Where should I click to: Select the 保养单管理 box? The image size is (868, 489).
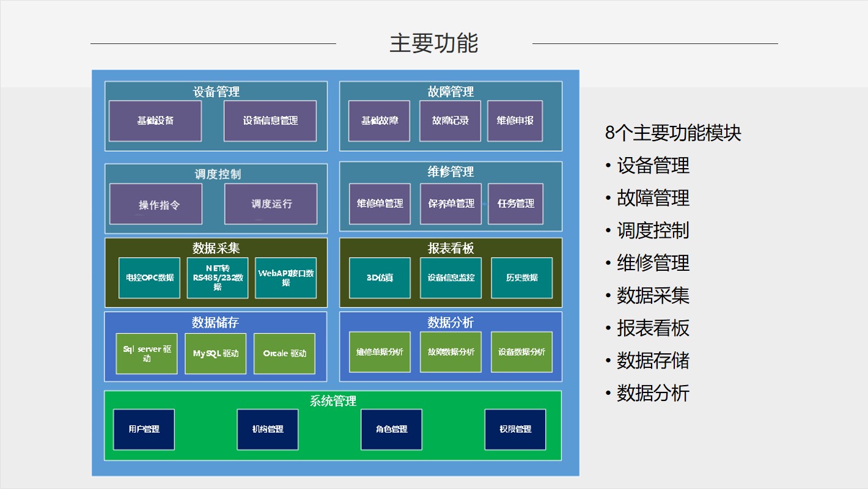(451, 204)
